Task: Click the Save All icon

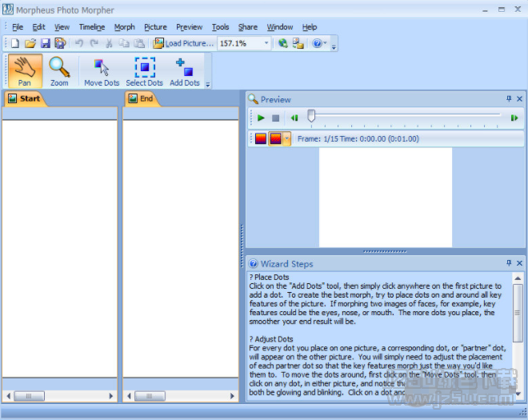Action: tap(60, 43)
